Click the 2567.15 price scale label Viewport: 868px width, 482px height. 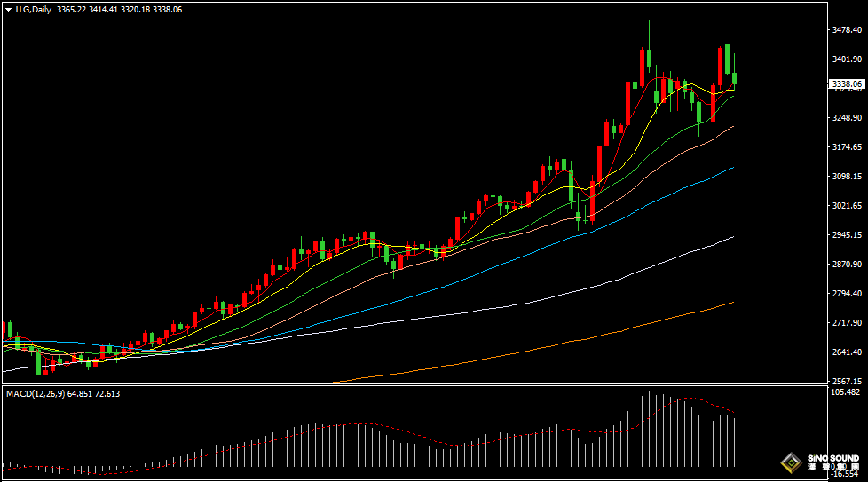(848, 381)
